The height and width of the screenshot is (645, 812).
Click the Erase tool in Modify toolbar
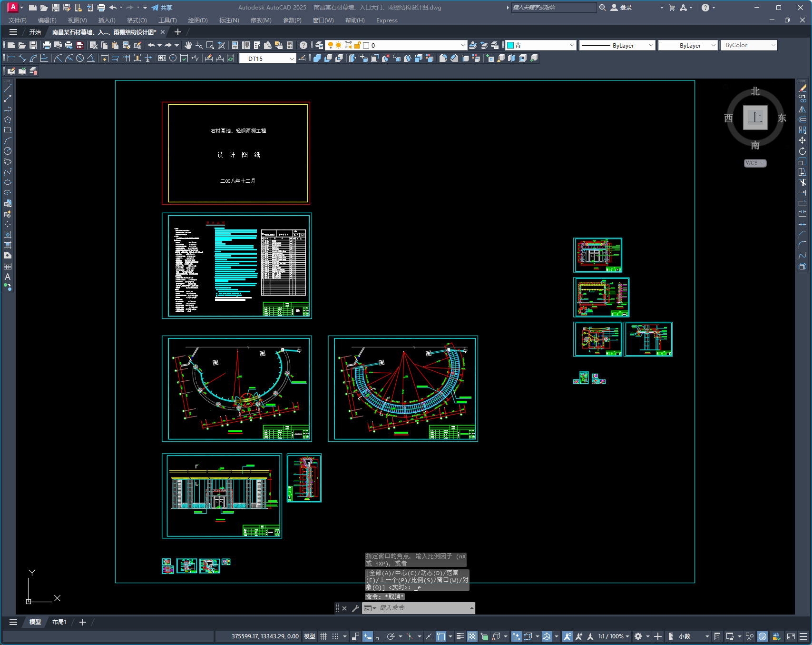(802, 88)
